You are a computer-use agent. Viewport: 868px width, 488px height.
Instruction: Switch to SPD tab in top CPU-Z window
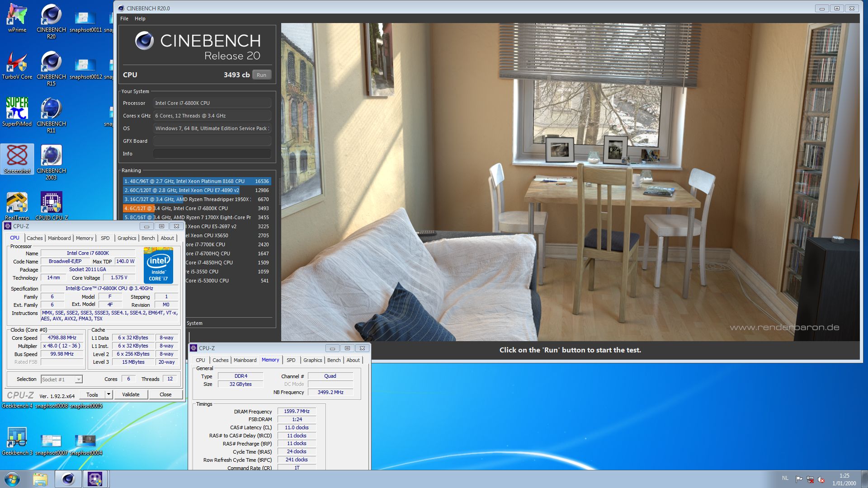(105, 238)
